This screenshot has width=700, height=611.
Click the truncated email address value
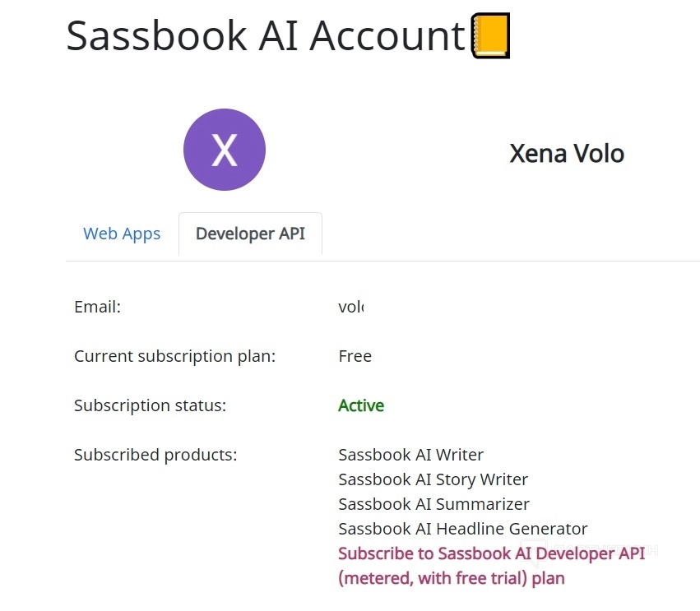[351, 308]
